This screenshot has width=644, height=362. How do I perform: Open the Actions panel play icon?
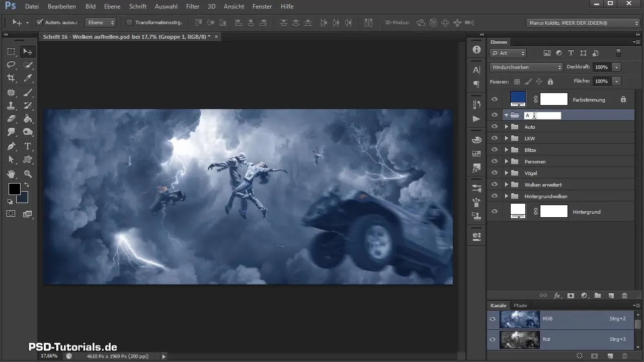pyautogui.click(x=476, y=119)
